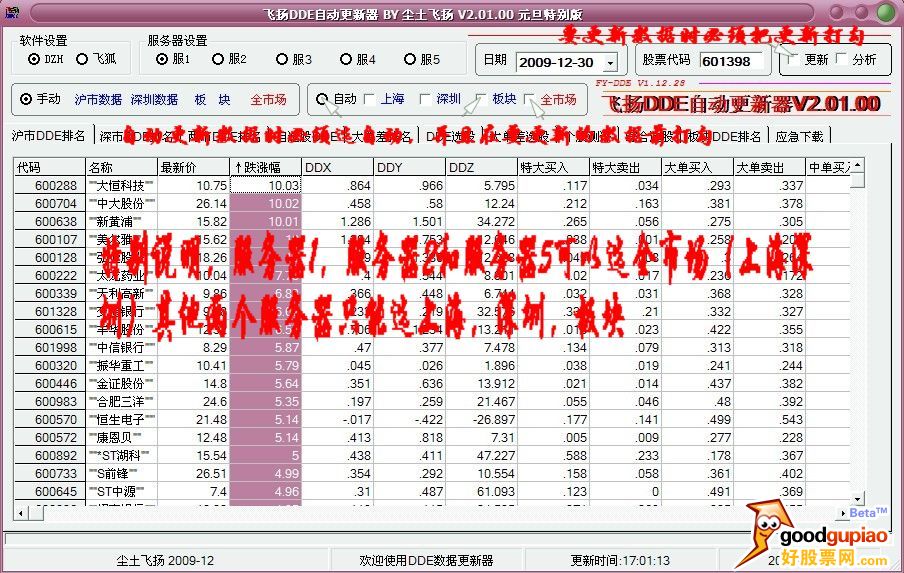Click the 股票代码 input field showing 601398

click(x=732, y=61)
